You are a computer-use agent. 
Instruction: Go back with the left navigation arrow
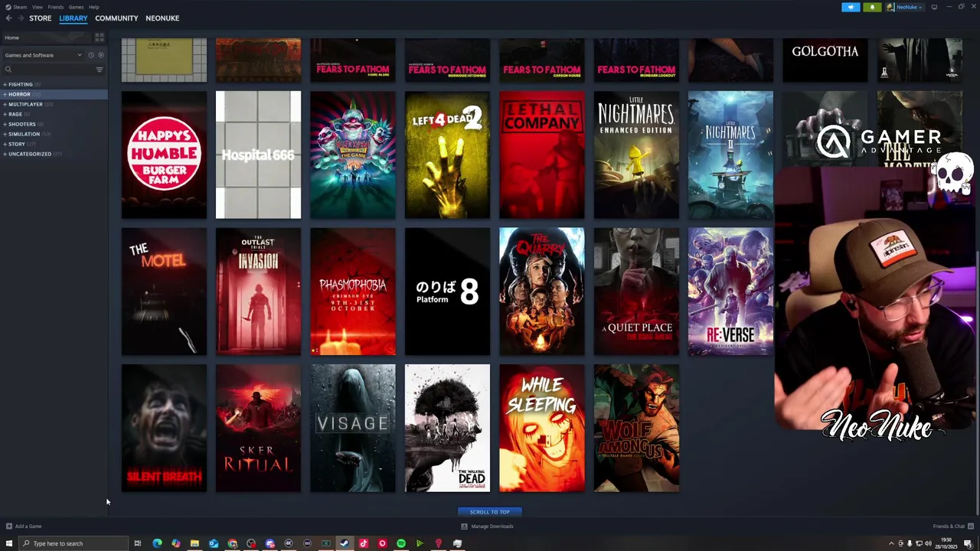(8, 18)
